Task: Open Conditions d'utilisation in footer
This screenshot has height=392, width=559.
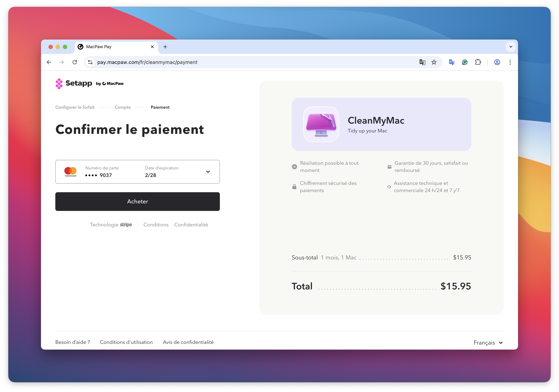Action: 126,342
